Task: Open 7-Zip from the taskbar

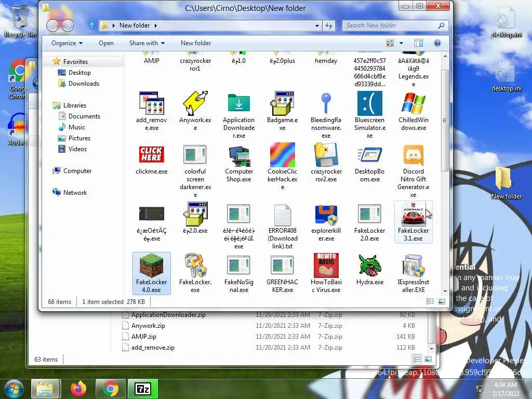Action: [x=143, y=389]
